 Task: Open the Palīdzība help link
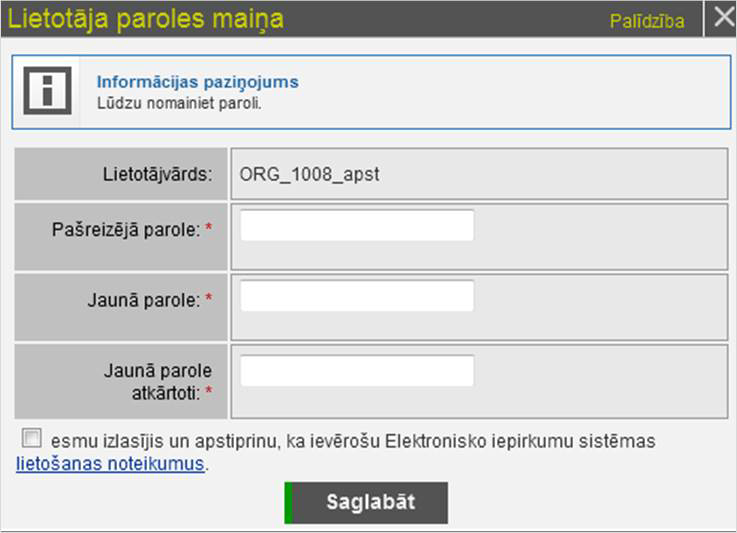pyautogui.click(x=647, y=20)
